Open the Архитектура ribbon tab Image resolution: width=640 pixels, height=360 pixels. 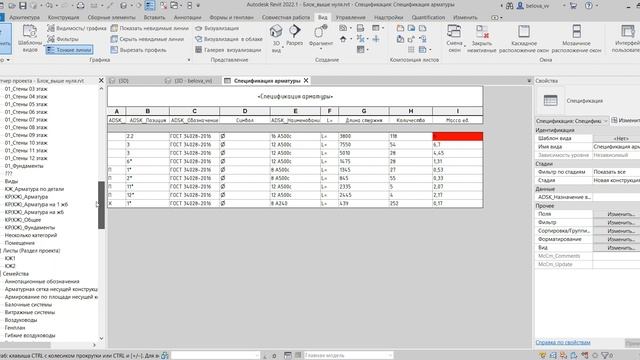tap(24, 18)
